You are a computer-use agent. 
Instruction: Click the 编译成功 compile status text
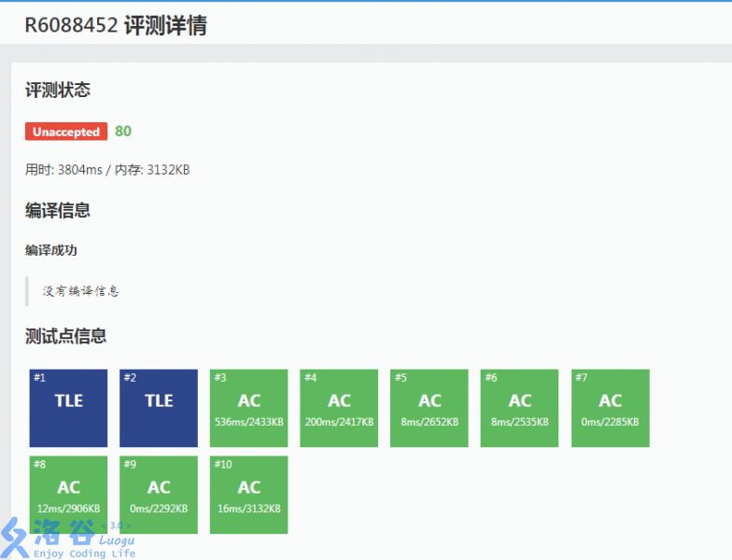pyautogui.click(x=51, y=250)
